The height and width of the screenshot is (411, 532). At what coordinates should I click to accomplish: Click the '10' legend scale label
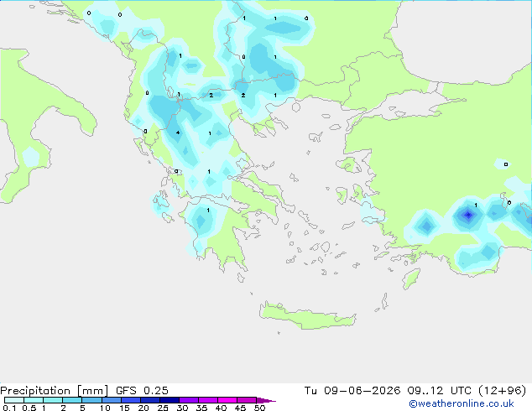(x=105, y=408)
